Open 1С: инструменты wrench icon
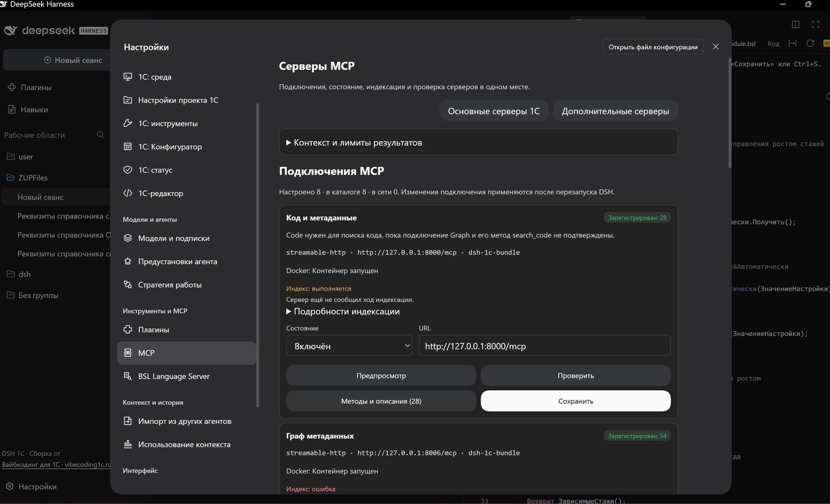This screenshot has width=830, height=504. point(127,123)
